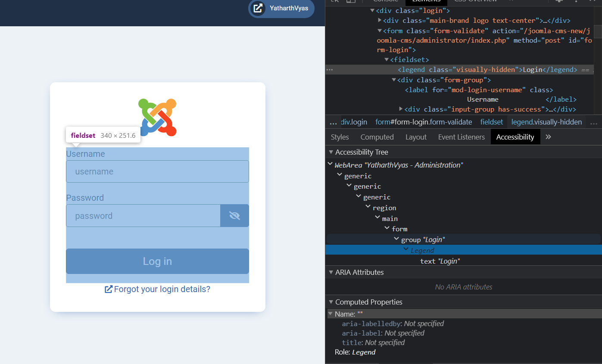Collapse the div class="login" node
The height and width of the screenshot is (364, 602).
point(372,10)
